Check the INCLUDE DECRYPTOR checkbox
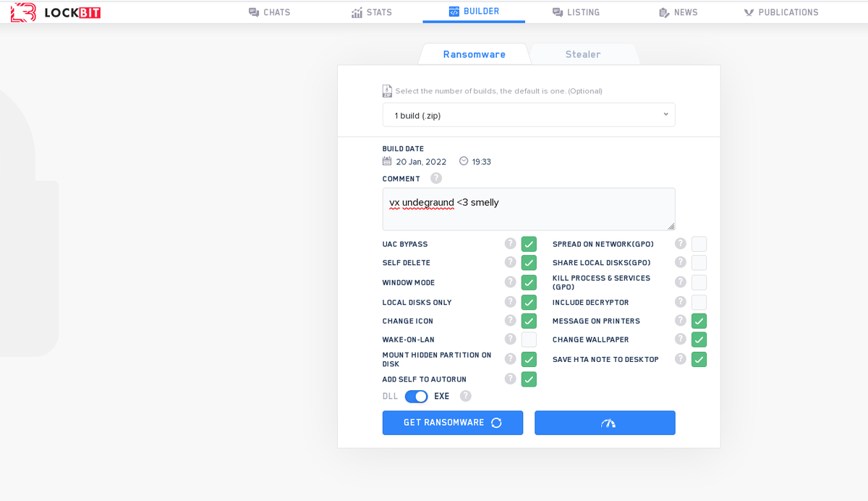 (x=699, y=302)
